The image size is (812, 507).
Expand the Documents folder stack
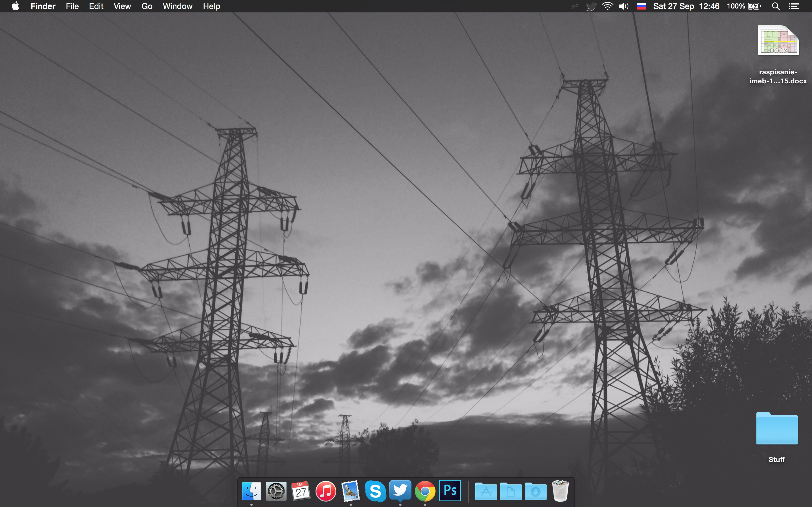pyautogui.click(x=511, y=491)
